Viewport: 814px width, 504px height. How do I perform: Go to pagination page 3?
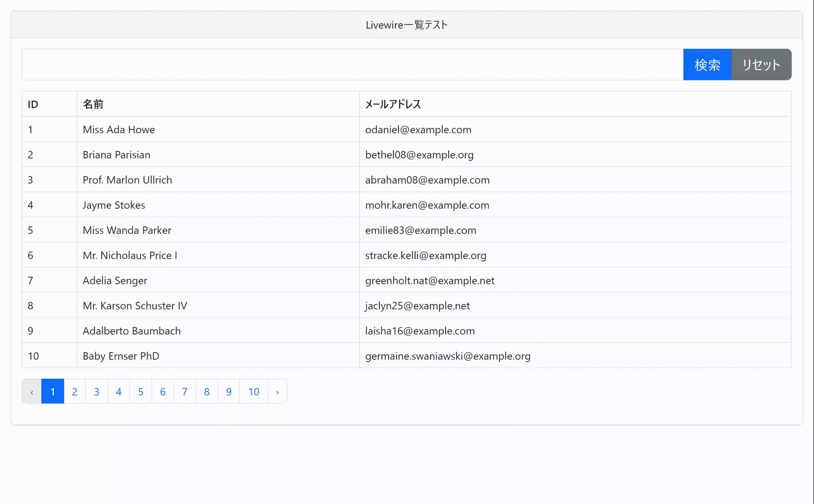(97, 391)
